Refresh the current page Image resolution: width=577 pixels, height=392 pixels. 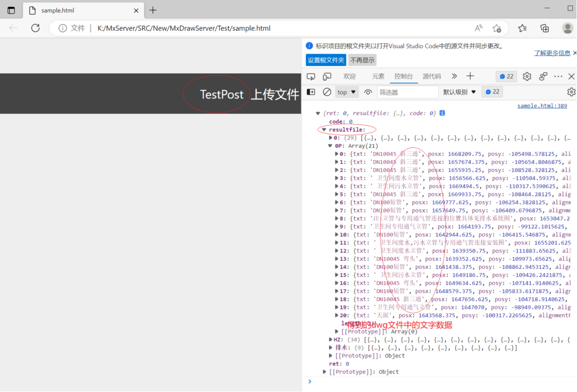pyautogui.click(x=35, y=28)
